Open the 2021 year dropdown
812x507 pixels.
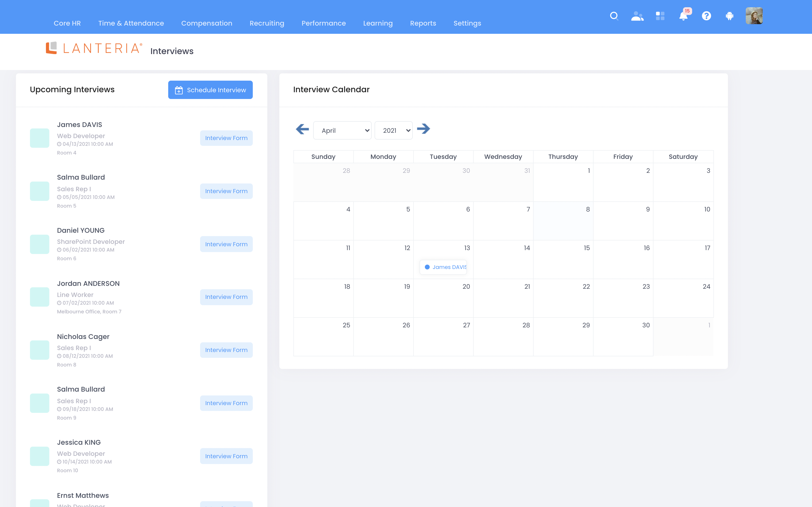pos(393,130)
